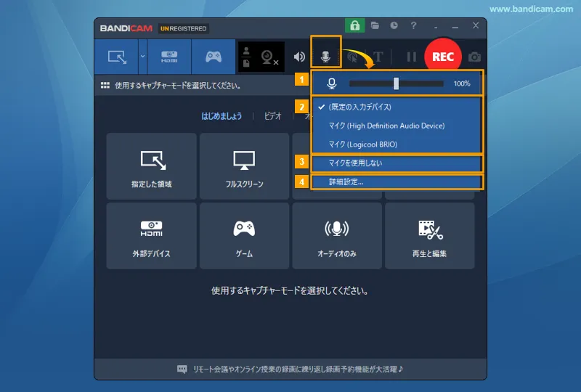Image resolution: width=581 pixels, height=392 pixels.
Task: Pause recording with the pause button
Action: click(x=411, y=57)
